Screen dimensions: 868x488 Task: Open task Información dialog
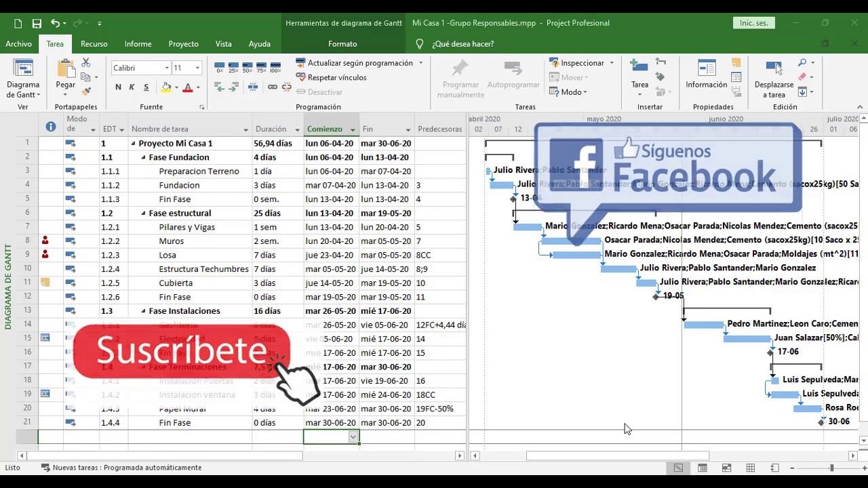tap(706, 75)
